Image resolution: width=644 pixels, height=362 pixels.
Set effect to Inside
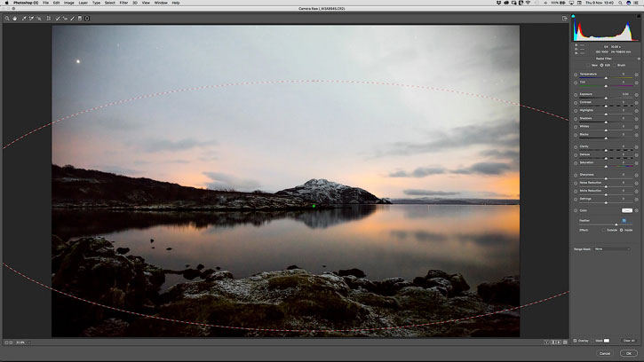[622, 231]
